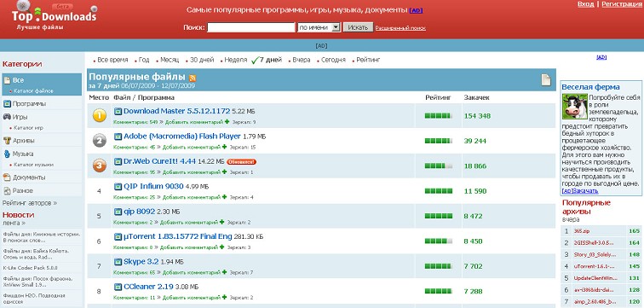This screenshot has height=308, width=644.
Task: Open Рейтинг авторов link
Action: click(30, 203)
